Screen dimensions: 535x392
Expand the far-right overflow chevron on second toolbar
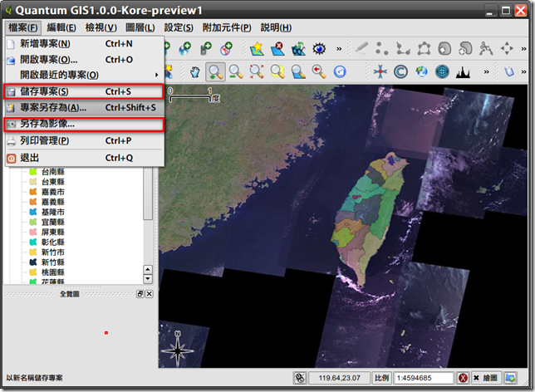[523, 71]
